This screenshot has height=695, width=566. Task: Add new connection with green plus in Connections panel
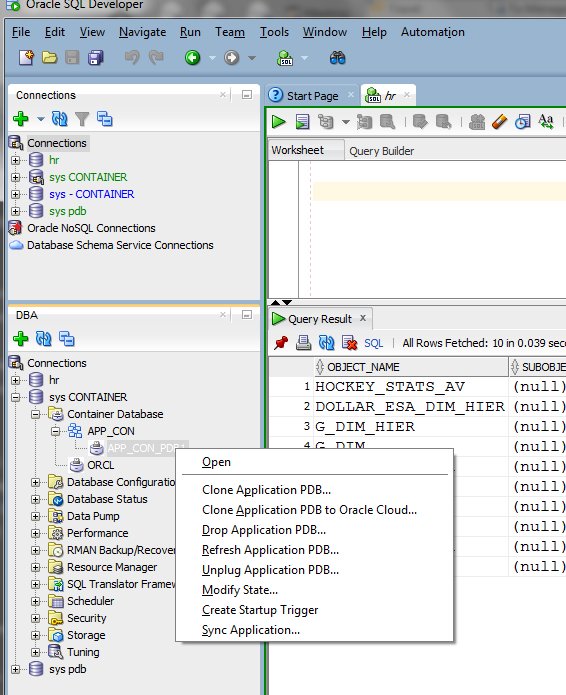[20, 119]
